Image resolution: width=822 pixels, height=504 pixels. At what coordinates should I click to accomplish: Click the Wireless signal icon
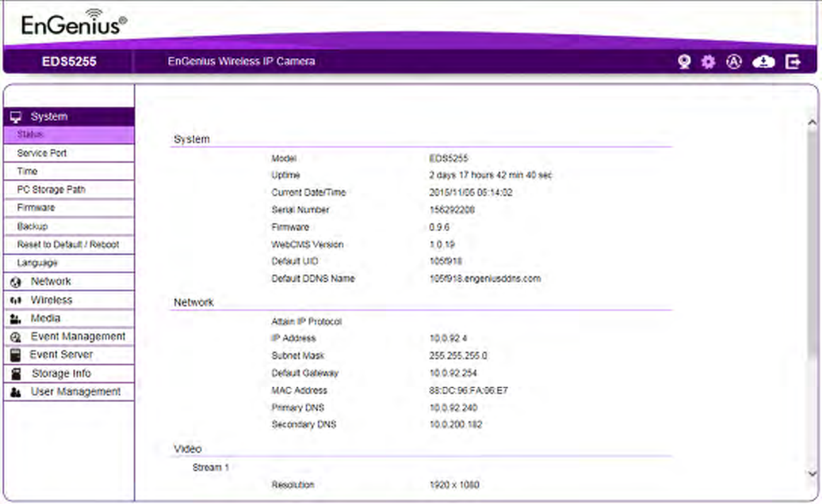coord(16,301)
